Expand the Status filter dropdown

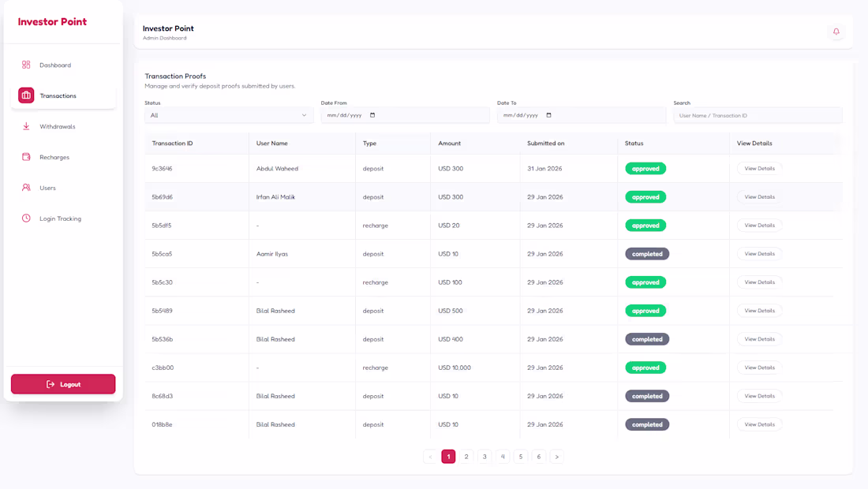tap(229, 115)
